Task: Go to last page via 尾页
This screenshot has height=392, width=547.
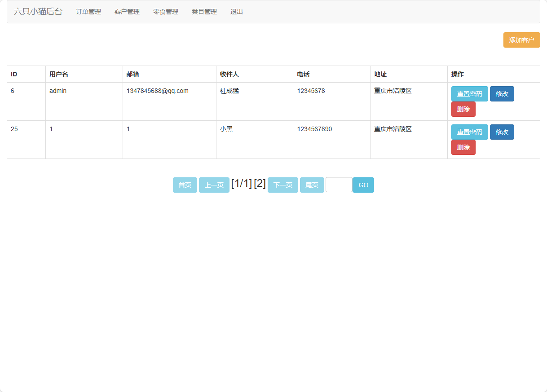Action: (x=312, y=185)
